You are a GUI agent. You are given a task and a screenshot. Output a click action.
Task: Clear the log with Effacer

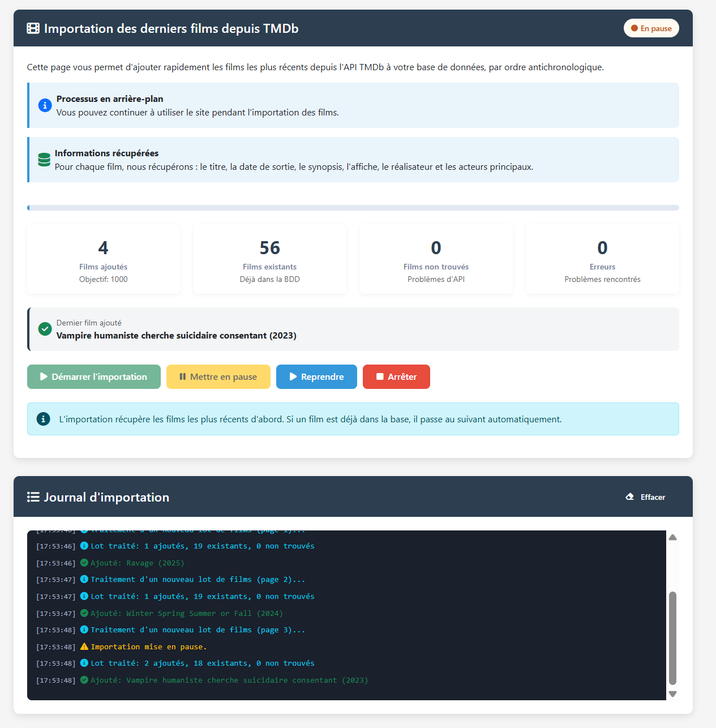pyautogui.click(x=645, y=497)
